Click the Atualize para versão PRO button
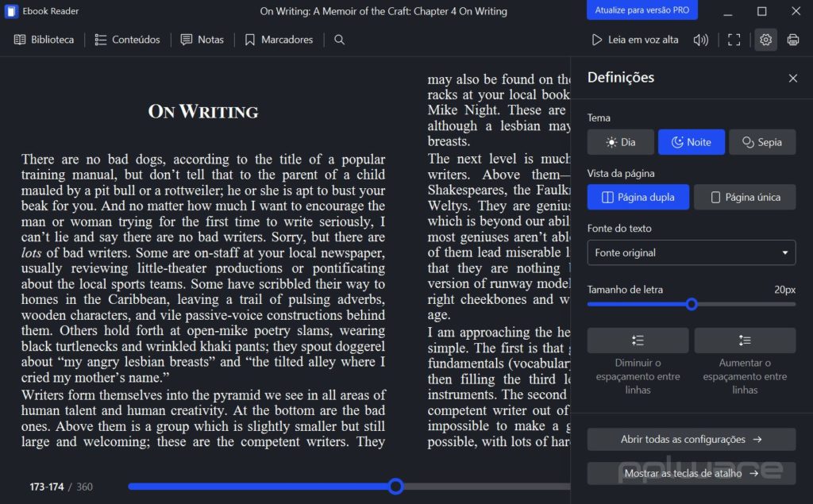The height and width of the screenshot is (504, 813). 641,10
